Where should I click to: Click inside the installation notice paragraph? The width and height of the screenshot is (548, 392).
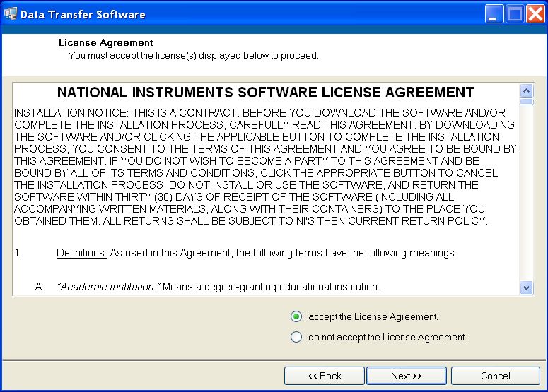tap(266, 167)
